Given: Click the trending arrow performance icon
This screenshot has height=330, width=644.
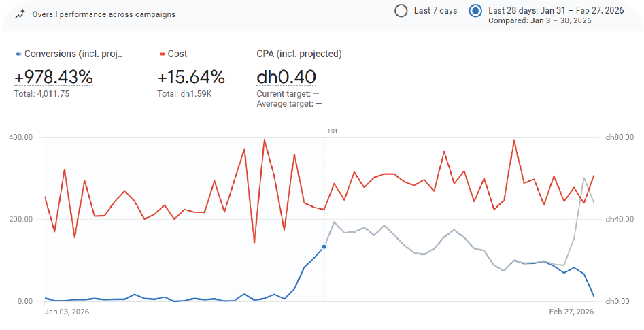Looking at the screenshot, I should coord(19,14).
